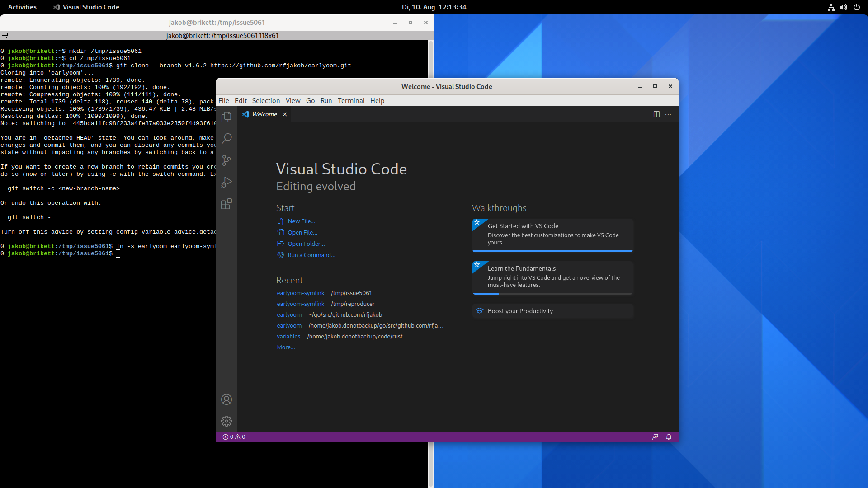Viewport: 868px width, 488px height.
Task: Click the Open Folder... link
Action: (x=306, y=244)
